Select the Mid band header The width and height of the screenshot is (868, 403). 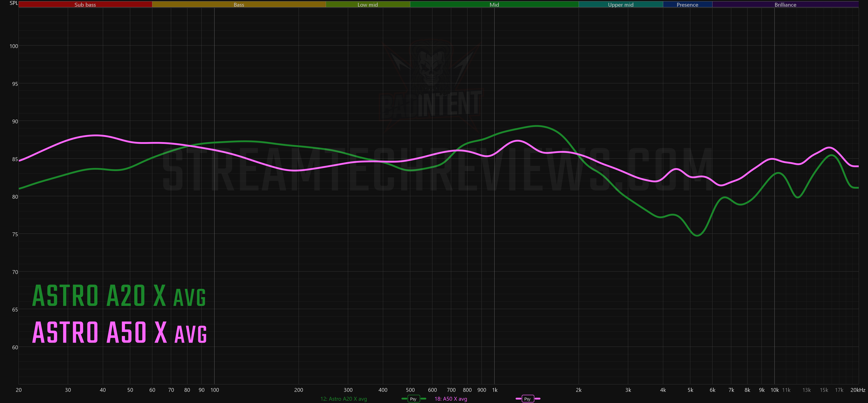(x=494, y=5)
